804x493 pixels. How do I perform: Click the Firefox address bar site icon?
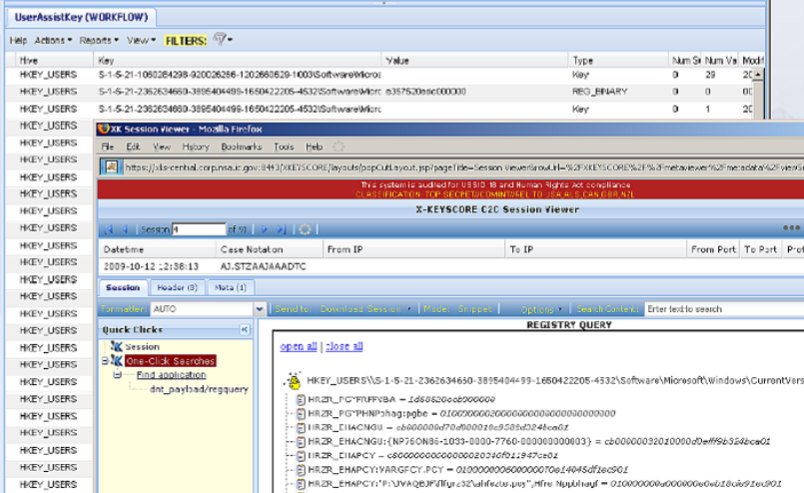point(111,167)
